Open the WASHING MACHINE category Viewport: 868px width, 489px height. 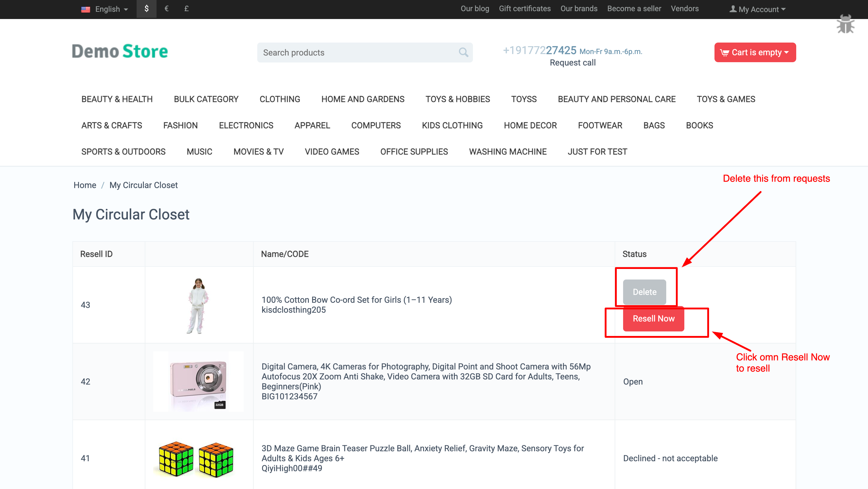click(x=508, y=152)
